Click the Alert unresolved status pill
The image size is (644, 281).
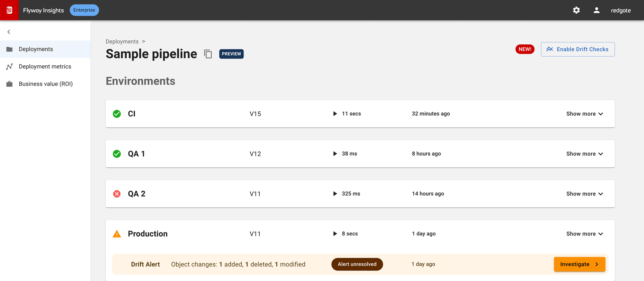(x=357, y=264)
